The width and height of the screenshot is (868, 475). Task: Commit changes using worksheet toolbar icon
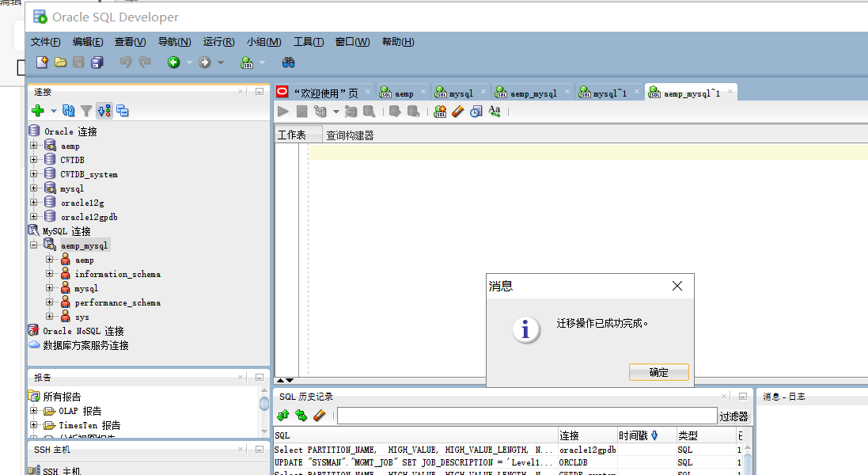[x=395, y=112]
